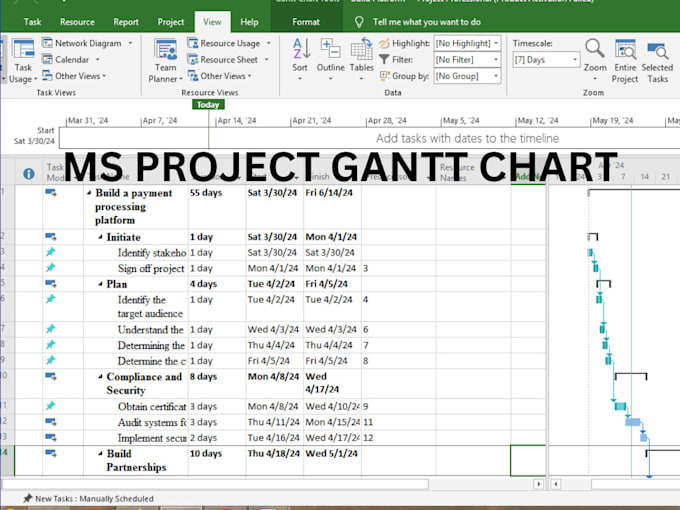Image resolution: width=680 pixels, height=510 pixels.
Task: Click the pin icon in status bar
Action: pos(28,498)
